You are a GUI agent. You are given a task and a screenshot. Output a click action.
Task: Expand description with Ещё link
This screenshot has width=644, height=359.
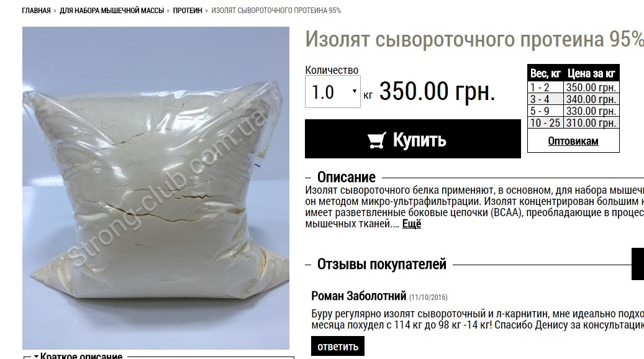pyautogui.click(x=412, y=224)
